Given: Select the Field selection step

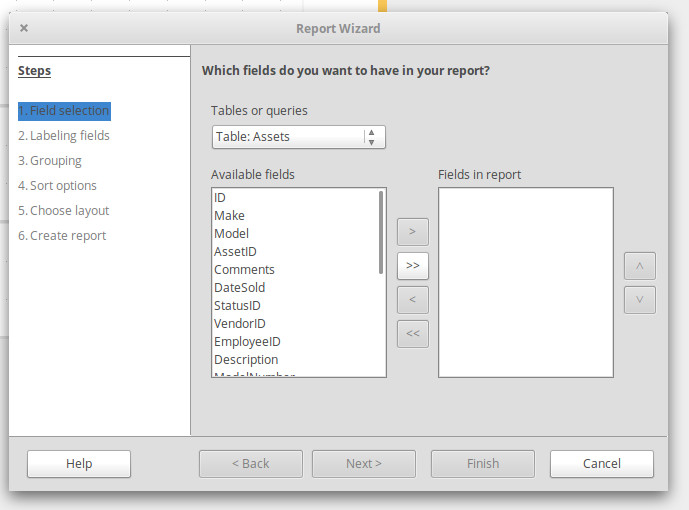Looking at the screenshot, I should pyautogui.click(x=64, y=111).
